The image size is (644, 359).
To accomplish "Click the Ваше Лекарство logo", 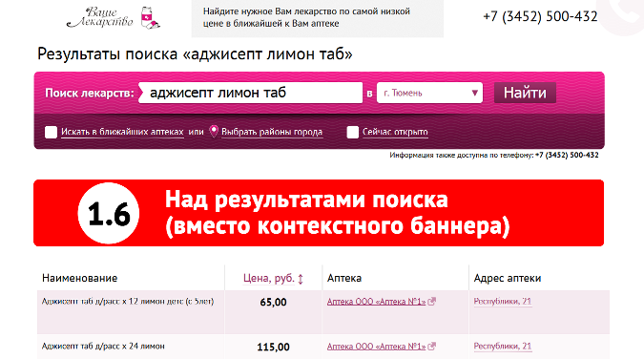I will (113, 18).
